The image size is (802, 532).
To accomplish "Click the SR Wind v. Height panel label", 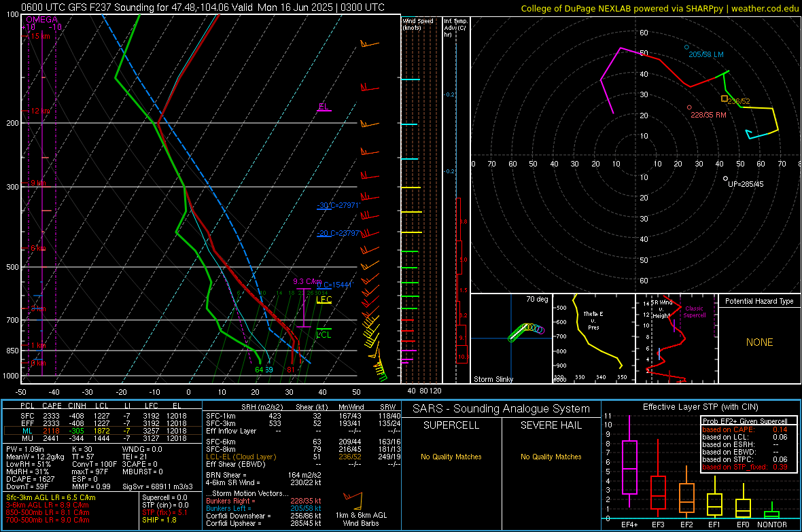I will click(661, 309).
